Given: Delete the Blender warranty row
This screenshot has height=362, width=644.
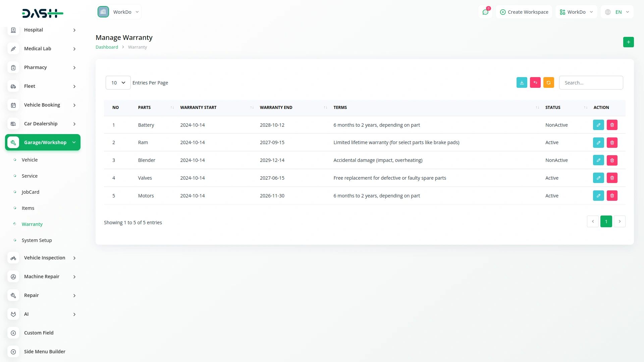Looking at the screenshot, I should (612, 160).
